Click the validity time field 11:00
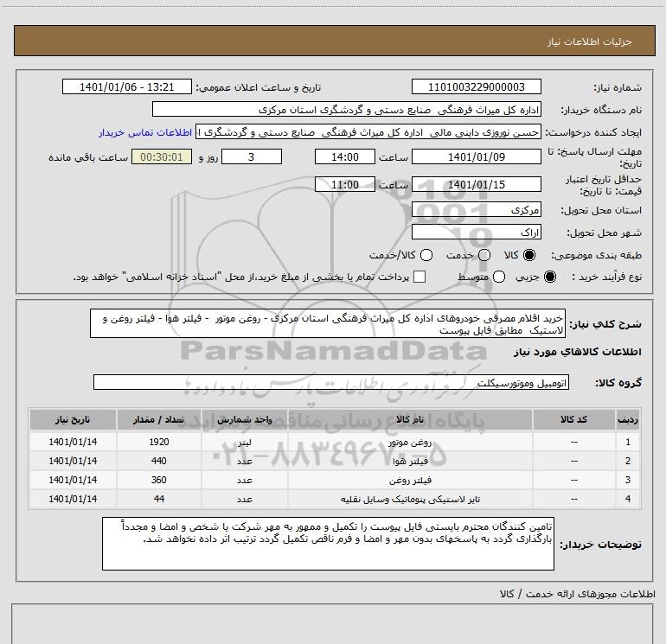Image resolution: width=666 pixels, height=644 pixels. point(345,185)
